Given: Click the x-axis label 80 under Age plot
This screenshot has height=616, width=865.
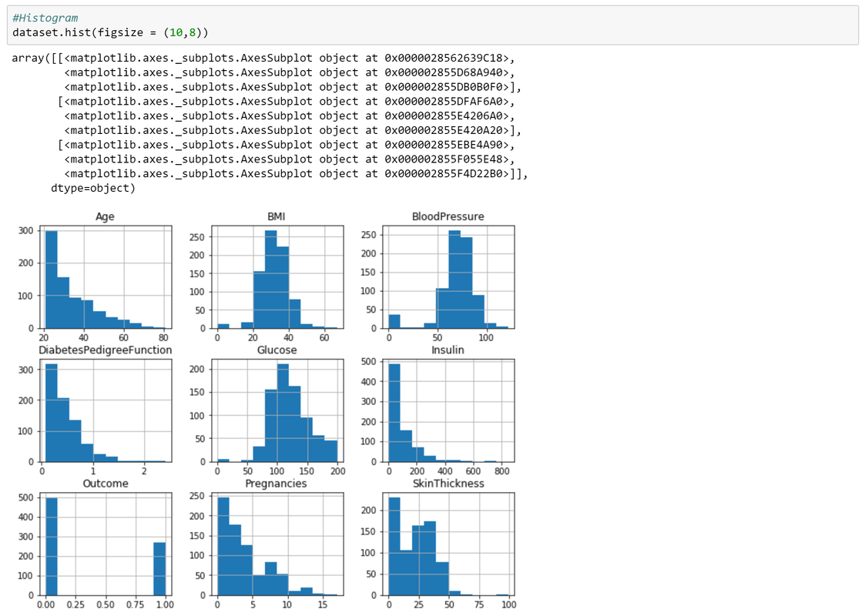Looking at the screenshot, I should tap(163, 337).
